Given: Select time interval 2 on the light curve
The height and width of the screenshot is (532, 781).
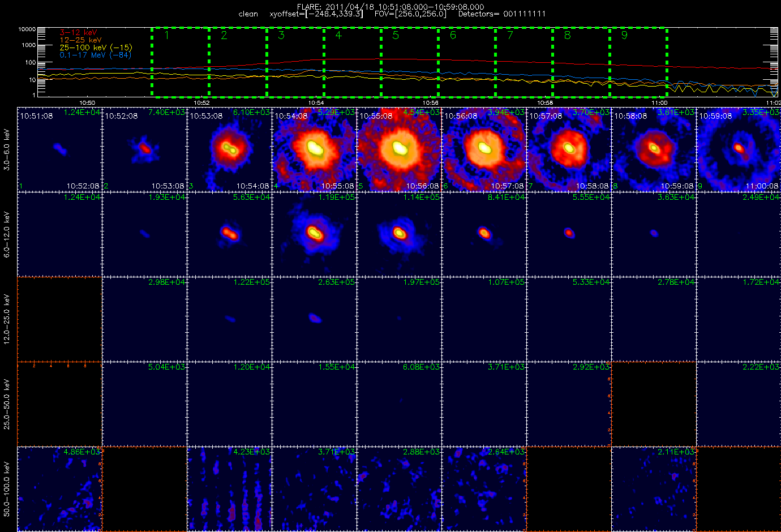Looking at the screenshot, I should pos(238,62).
